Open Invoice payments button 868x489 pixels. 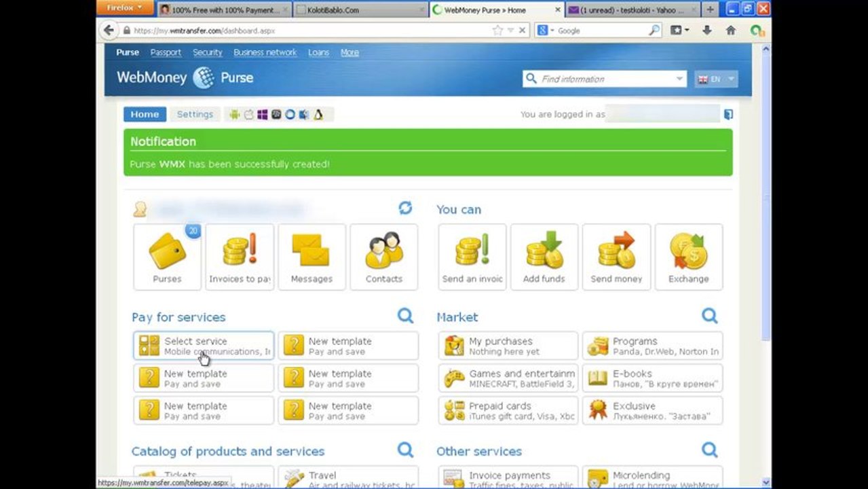[508, 477]
